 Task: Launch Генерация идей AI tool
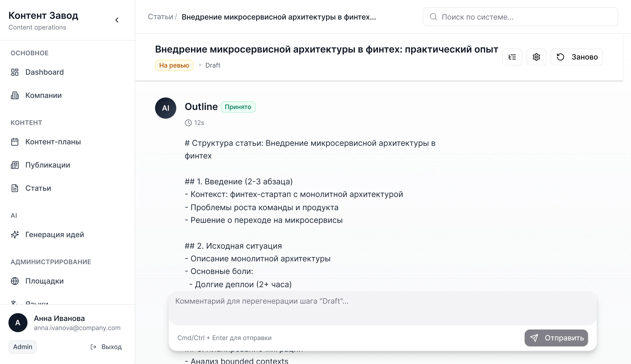click(x=55, y=234)
